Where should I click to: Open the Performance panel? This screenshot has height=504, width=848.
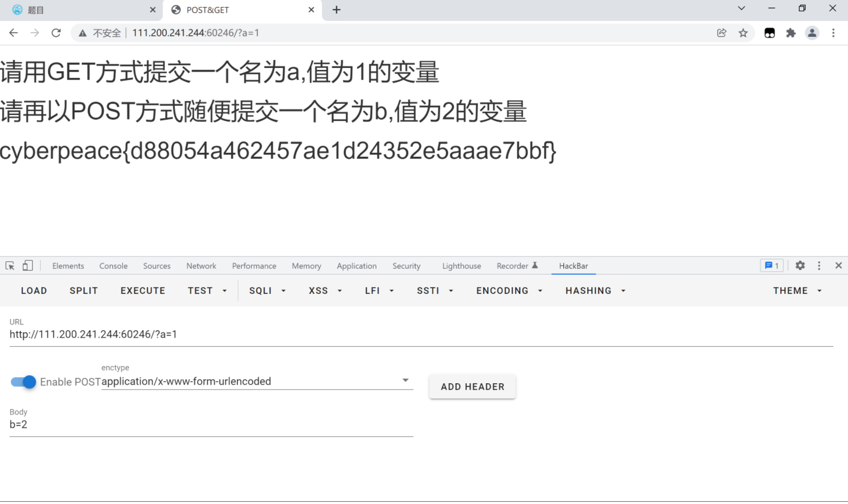point(254,266)
